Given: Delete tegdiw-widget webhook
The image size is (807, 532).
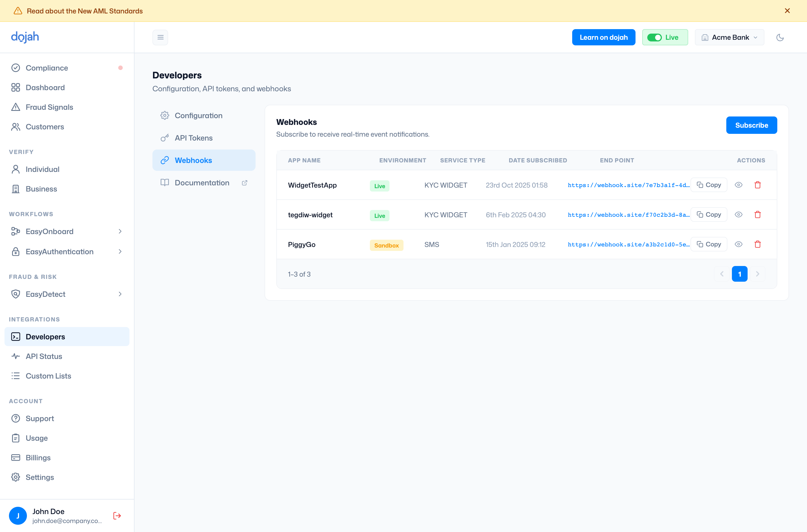Looking at the screenshot, I should click(x=757, y=214).
